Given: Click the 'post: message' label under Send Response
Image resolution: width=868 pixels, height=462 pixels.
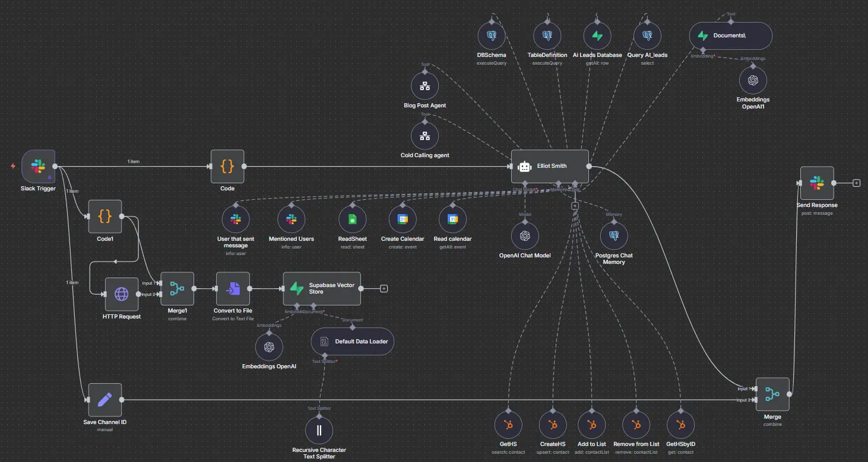Looking at the screenshot, I should pyautogui.click(x=817, y=213).
